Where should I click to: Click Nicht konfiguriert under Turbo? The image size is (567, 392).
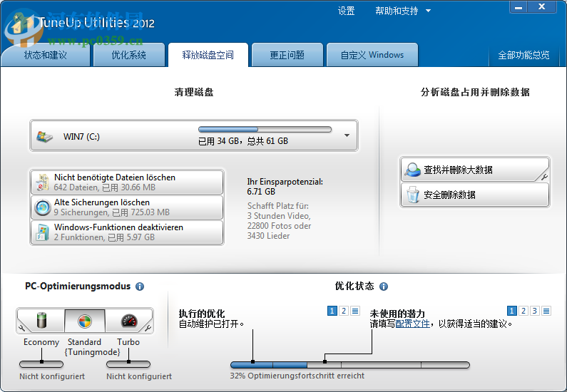139,376
